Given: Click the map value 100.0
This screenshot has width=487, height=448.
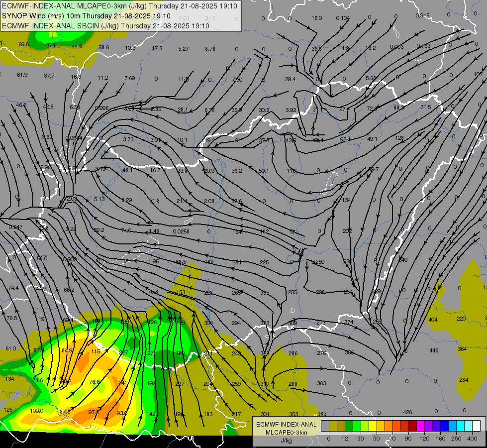Looking at the screenshot, I should click(x=37, y=411).
